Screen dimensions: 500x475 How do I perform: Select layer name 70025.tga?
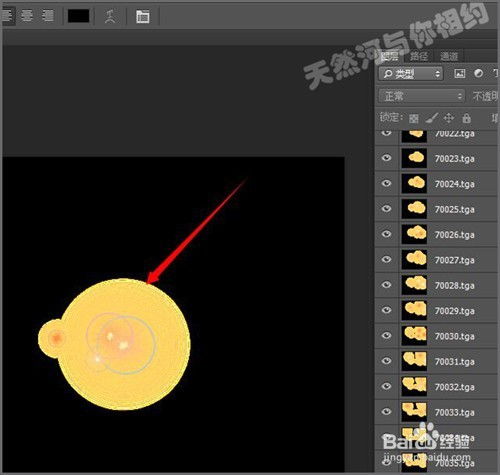(455, 210)
